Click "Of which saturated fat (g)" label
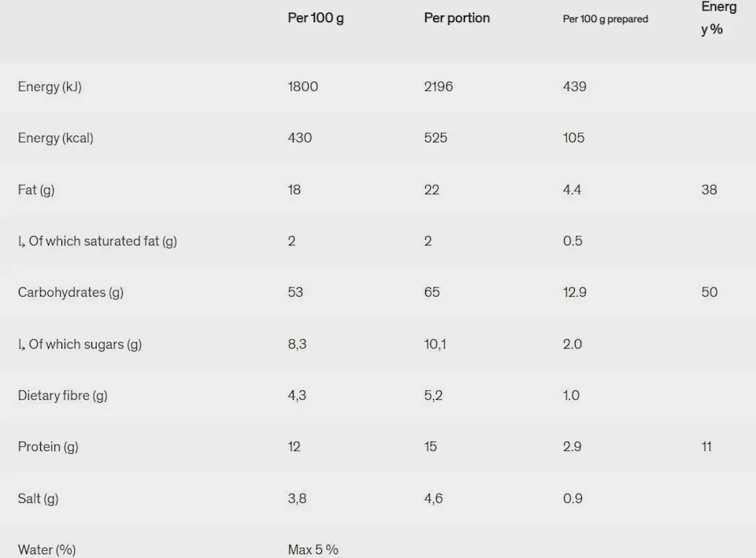The width and height of the screenshot is (756, 558). [x=98, y=241]
